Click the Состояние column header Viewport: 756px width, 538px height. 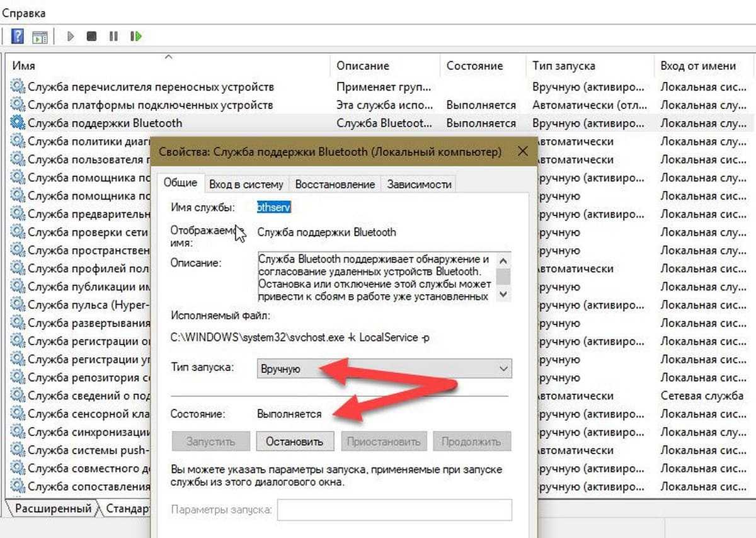(x=474, y=66)
